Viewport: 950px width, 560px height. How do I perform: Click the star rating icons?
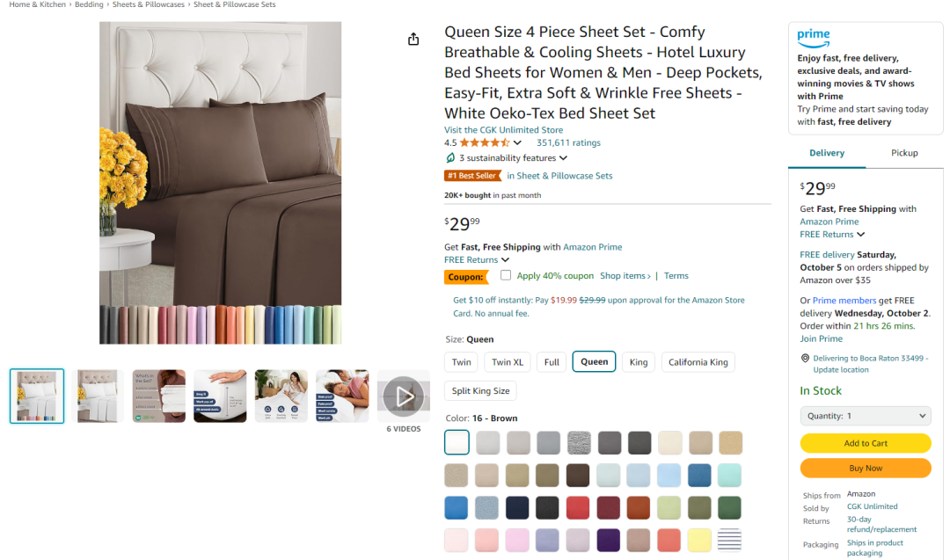[x=484, y=142]
